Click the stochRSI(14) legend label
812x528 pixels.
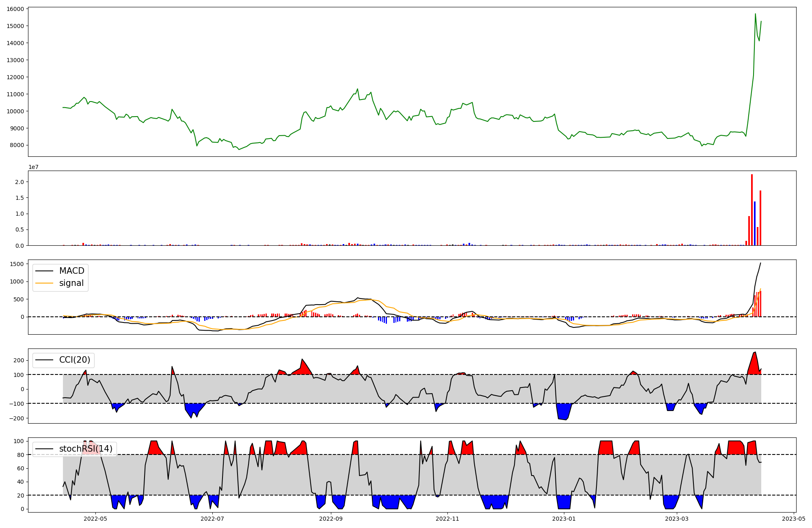86,449
